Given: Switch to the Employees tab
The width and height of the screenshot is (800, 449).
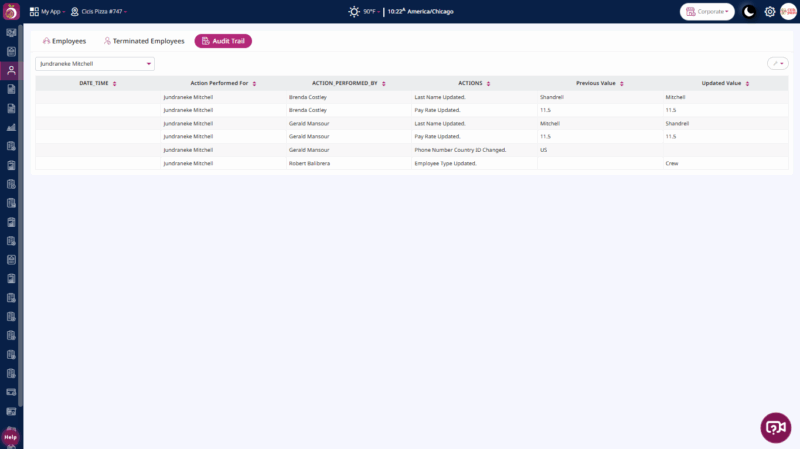Looking at the screenshot, I should pyautogui.click(x=64, y=41).
